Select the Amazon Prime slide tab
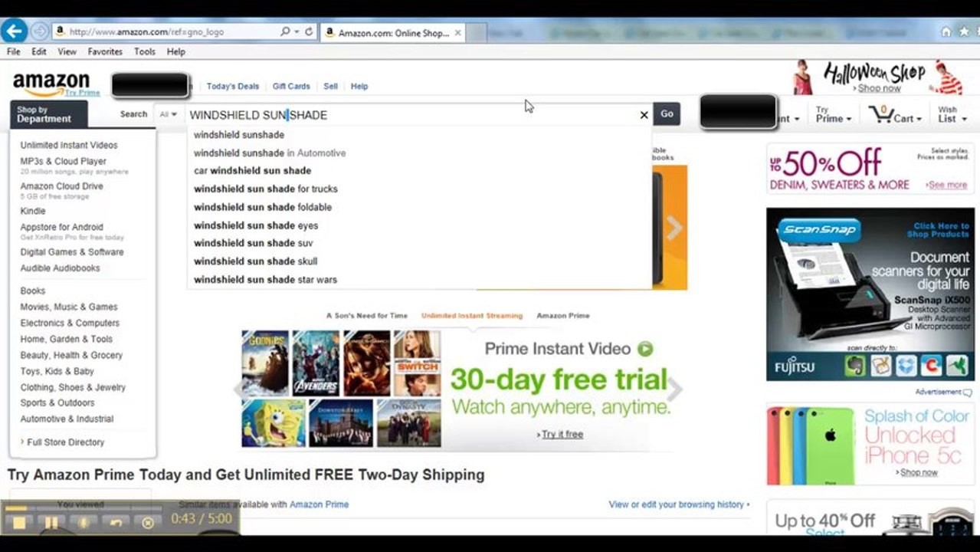The image size is (980, 552). (x=563, y=316)
